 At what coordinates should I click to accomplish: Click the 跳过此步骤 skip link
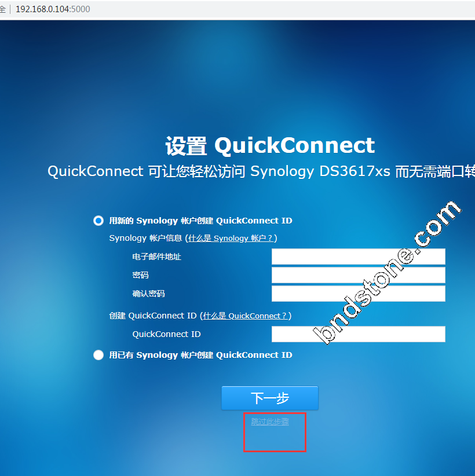point(270,422)
